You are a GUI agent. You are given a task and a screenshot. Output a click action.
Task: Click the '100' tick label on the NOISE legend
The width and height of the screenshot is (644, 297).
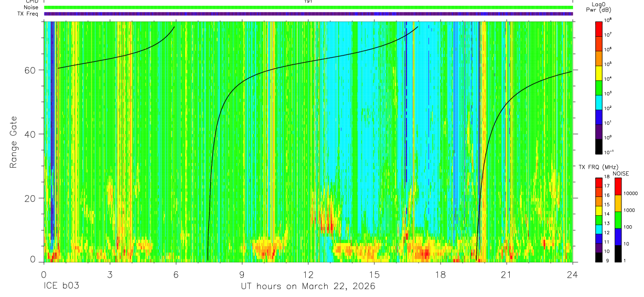click(x=627, y=227)
